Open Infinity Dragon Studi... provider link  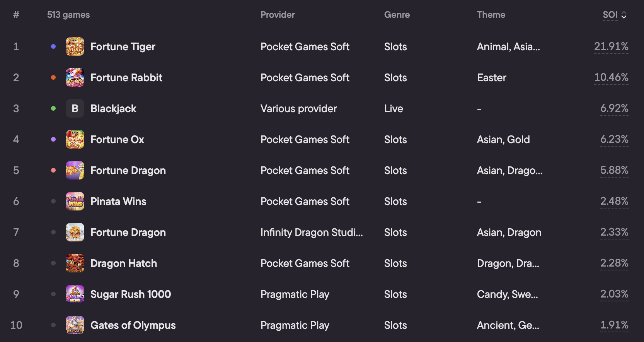click(312, 232)
